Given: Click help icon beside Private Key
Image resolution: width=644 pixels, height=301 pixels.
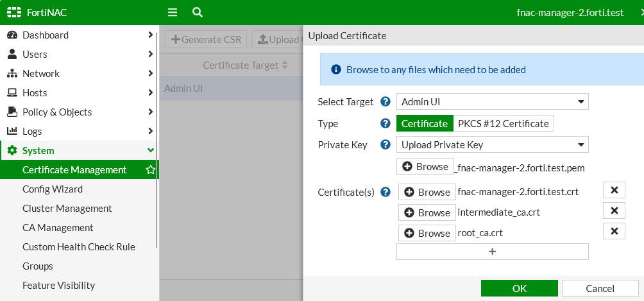Looking at the screenshot, I should click(386, 145).
